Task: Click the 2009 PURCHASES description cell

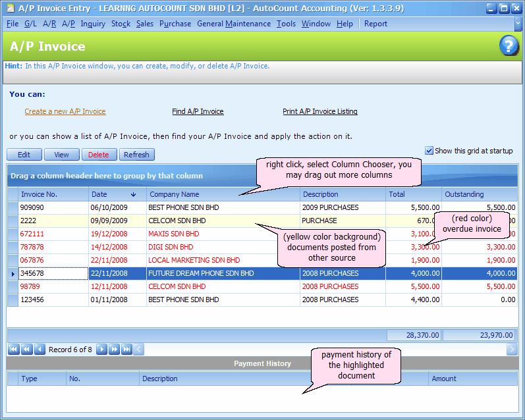Action: (x=343, y=207)
